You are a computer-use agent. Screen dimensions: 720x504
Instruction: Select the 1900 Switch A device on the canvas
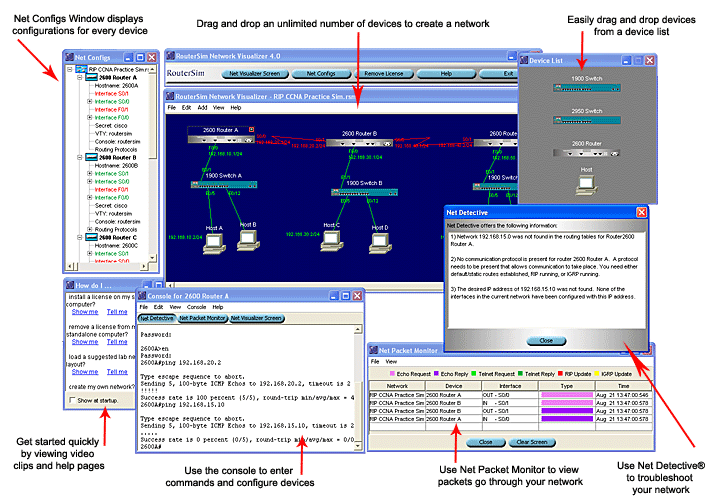point(224,185)
